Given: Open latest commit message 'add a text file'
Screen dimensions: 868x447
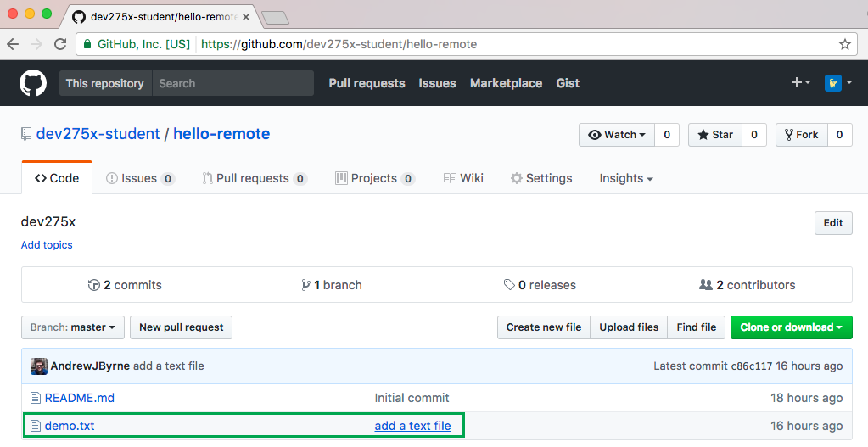Looking at the screenshot, I should [169, 366].
